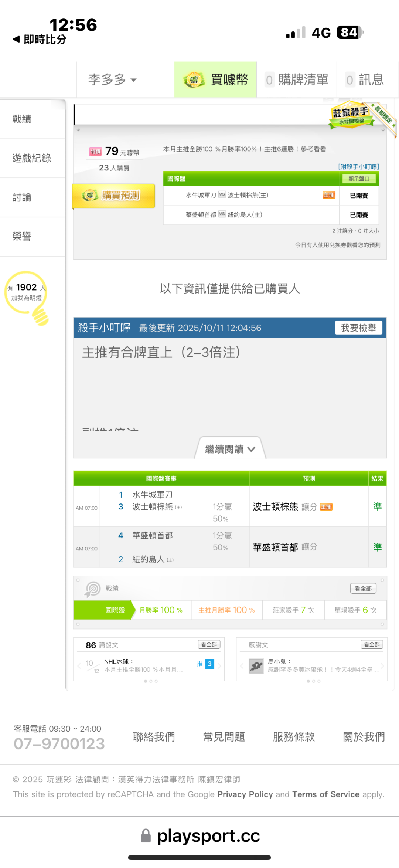Select 榮譽 in the sidebar
The height and width of the screenshot is (868, 399).
pos(33,237)
